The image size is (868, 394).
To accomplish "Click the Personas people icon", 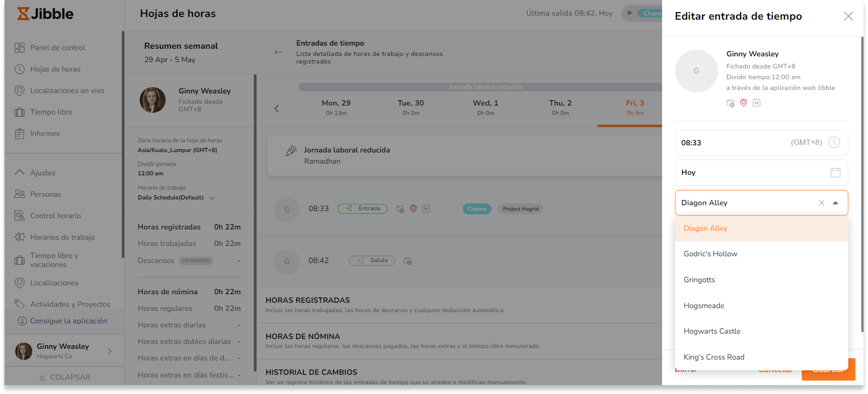I will [x=19, y=194].
